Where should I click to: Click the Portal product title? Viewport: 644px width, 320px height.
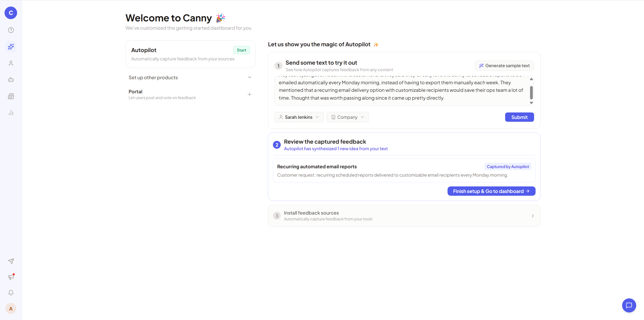point(135,92)
